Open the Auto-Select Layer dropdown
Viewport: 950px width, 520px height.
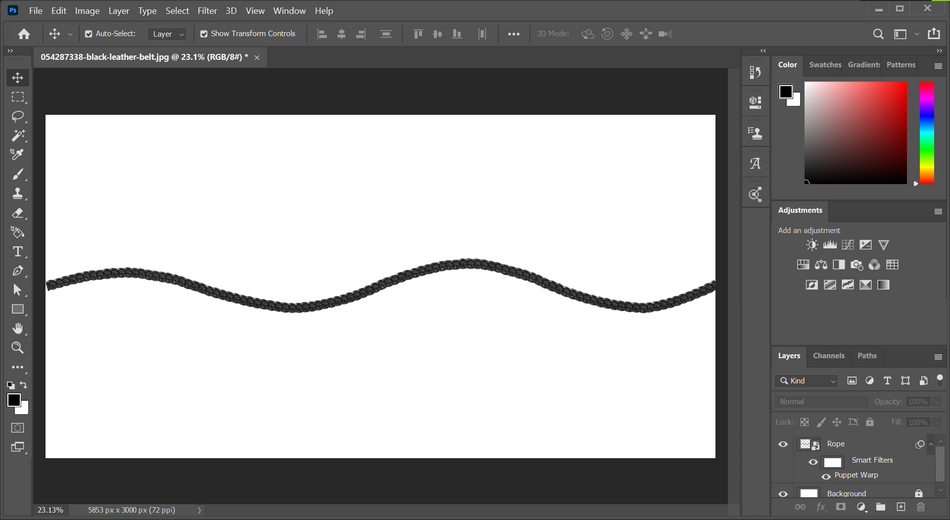167,34
